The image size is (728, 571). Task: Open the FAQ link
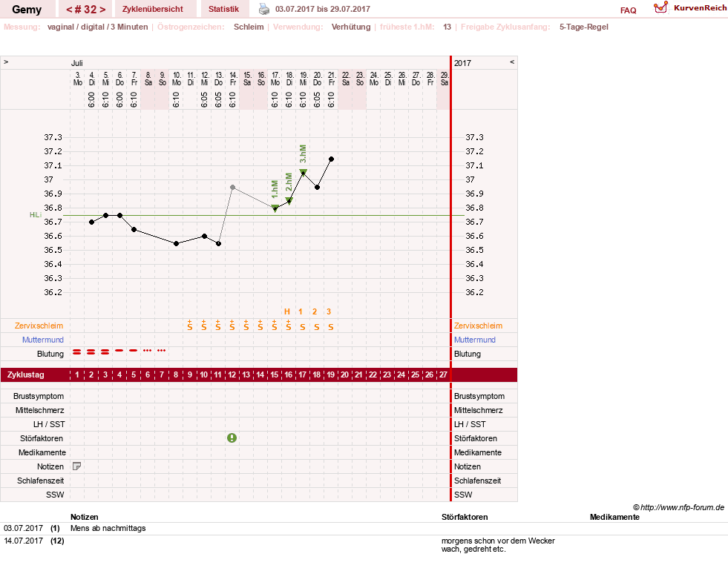tap(628, 10)
